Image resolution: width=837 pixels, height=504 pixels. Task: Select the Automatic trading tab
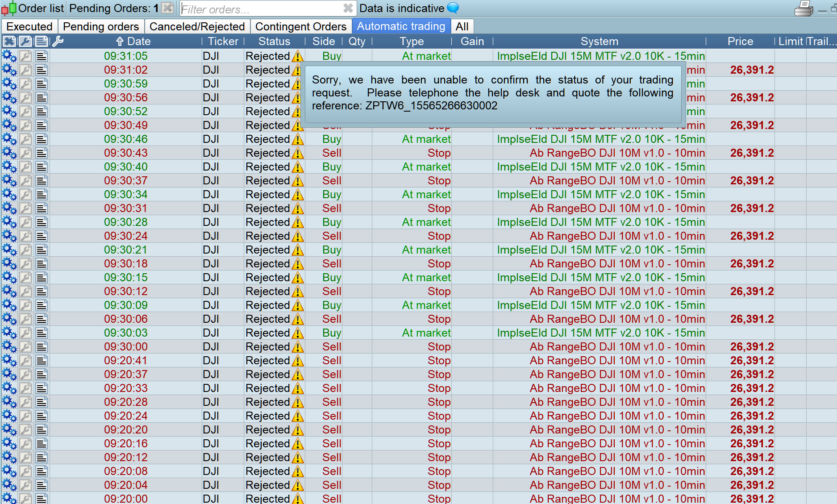click(x=401, y=26)
